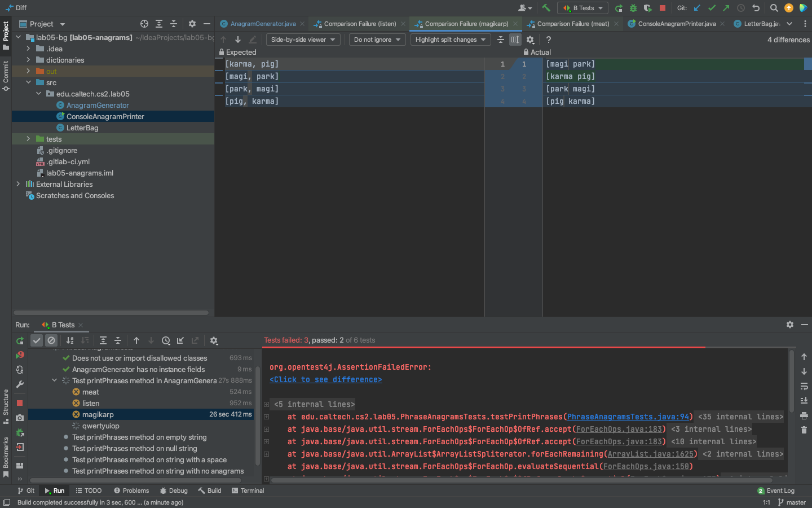Switch to Comparison Failure (listen) tab
Viewport: 812px width, 508px height.
pos(360,24)
